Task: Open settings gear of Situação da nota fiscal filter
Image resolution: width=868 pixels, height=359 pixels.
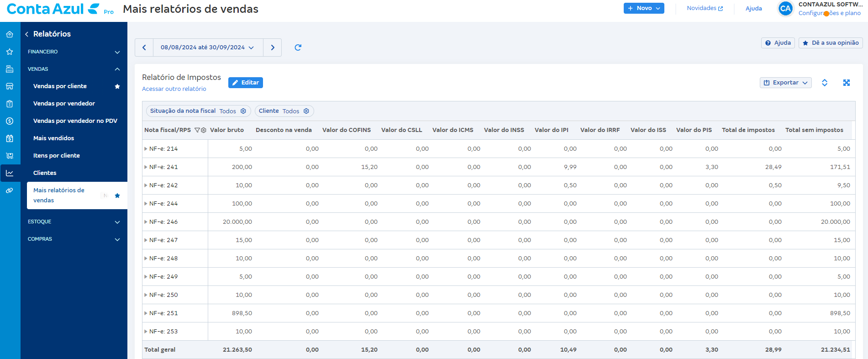Action: click(243, 111)
